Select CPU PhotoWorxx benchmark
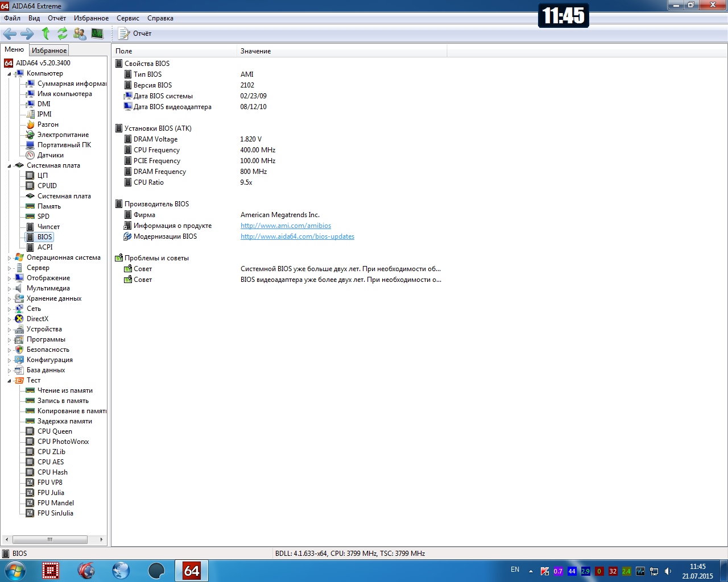Image resolution: width=728 pixels, height=582 pixels. [x=63, y=442]
